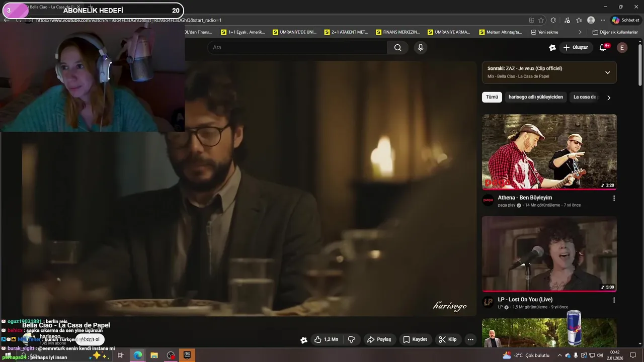Click into the Ara search field

297,48
